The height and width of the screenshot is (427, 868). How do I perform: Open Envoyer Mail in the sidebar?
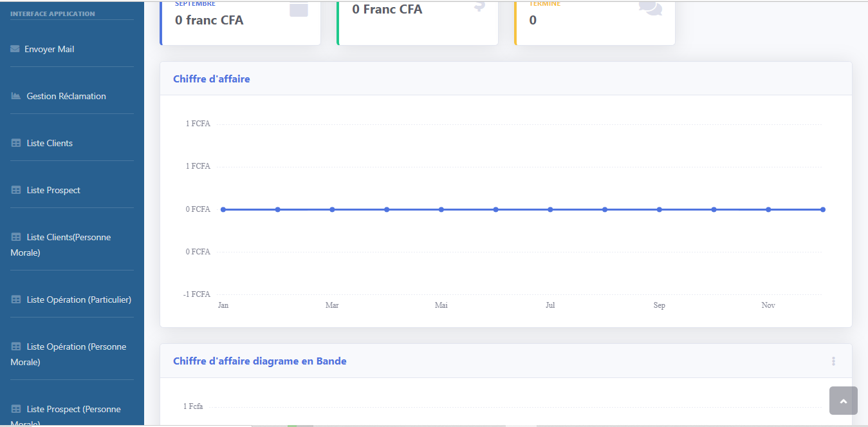[x=49, y=49]
